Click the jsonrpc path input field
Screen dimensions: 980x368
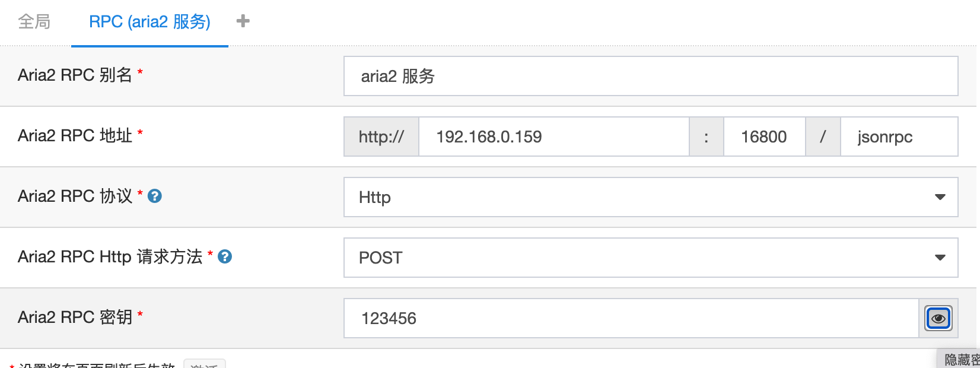point(898,137)
